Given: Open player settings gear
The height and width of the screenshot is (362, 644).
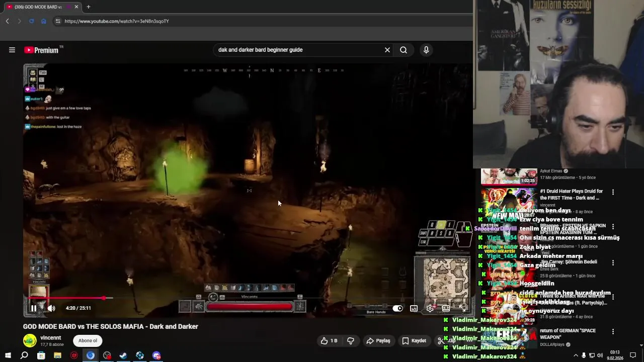Looking at the screenshot, I should click(430, 308).
